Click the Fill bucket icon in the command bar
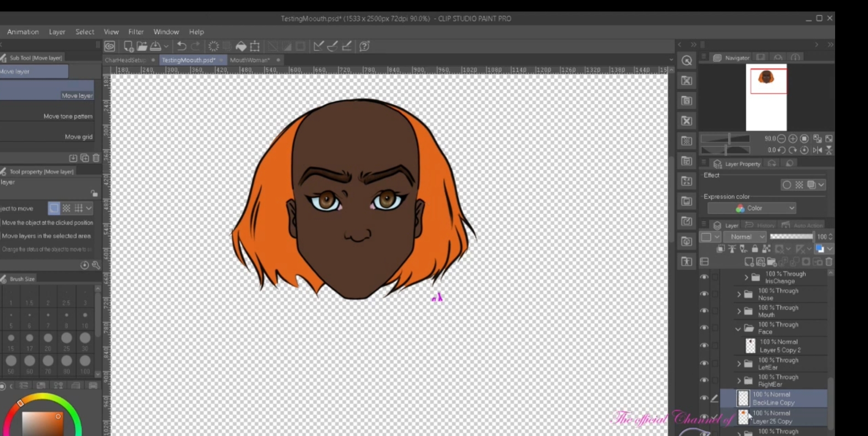Image resolution: width=868 pixels, height=436 pixels. (241, 46)
